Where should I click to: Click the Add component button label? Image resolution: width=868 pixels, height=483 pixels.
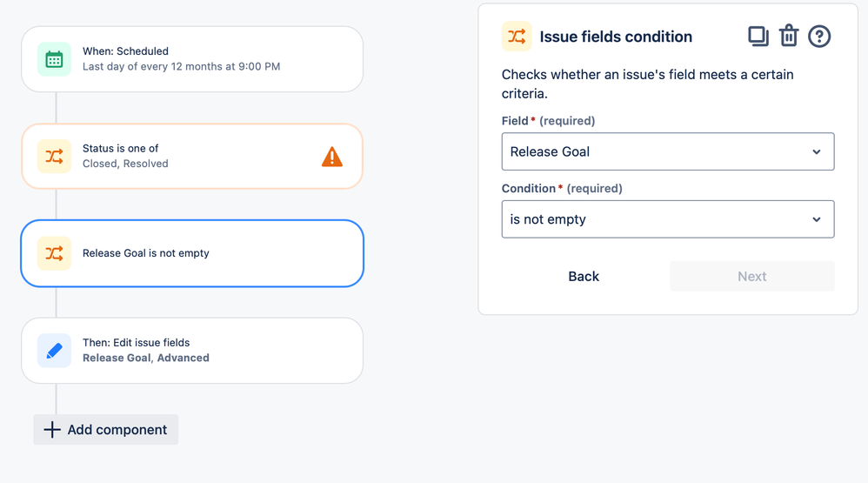(117, 430)
